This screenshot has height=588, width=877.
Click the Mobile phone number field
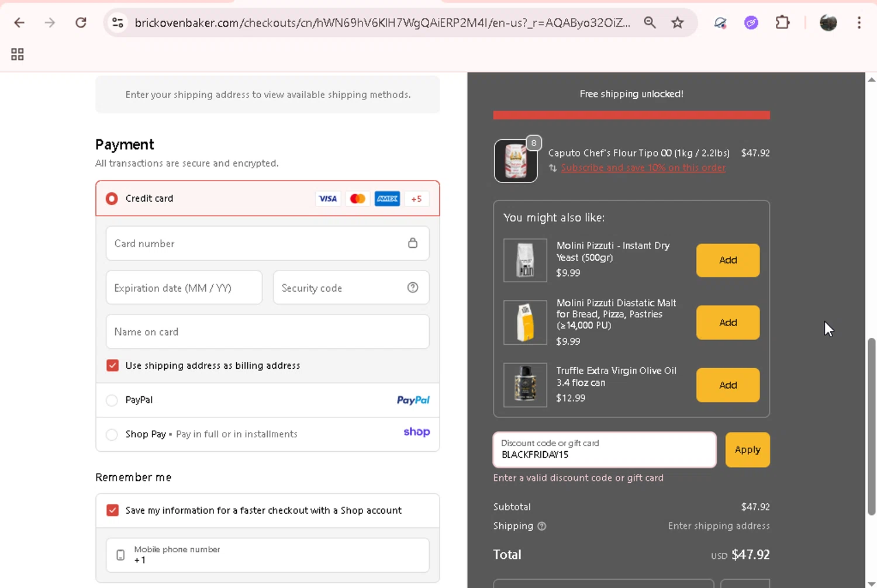coord(267,555)
